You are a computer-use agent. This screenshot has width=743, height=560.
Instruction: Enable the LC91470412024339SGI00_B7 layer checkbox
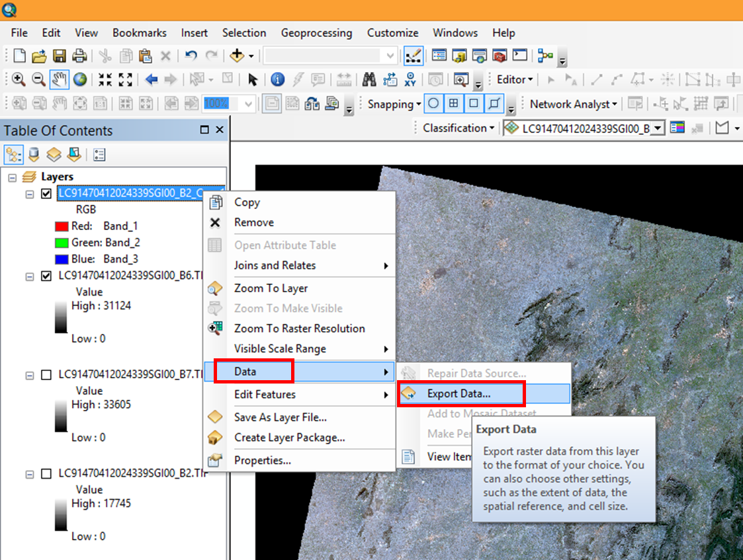tap(45, 375)
